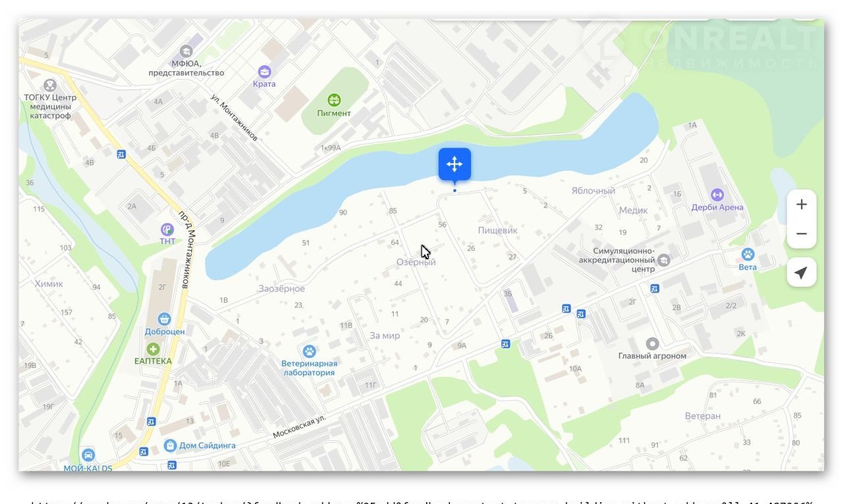Select the Вета paw print icon
This screenshot has width=843, height=504.
click(x=748, y=254)
